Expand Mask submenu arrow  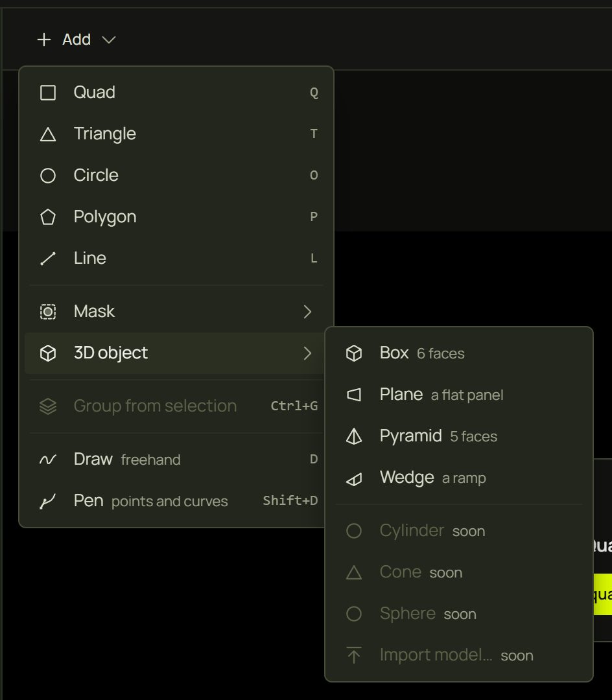pos(307,312)
